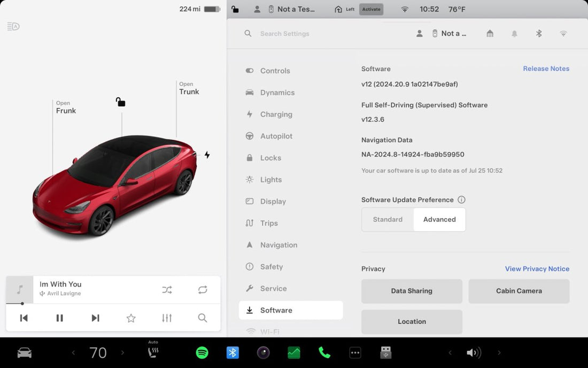Toggle shuffle in the media player
This screenshot has width=588, height=368.
pyautogui.click(x=167, y=290)
